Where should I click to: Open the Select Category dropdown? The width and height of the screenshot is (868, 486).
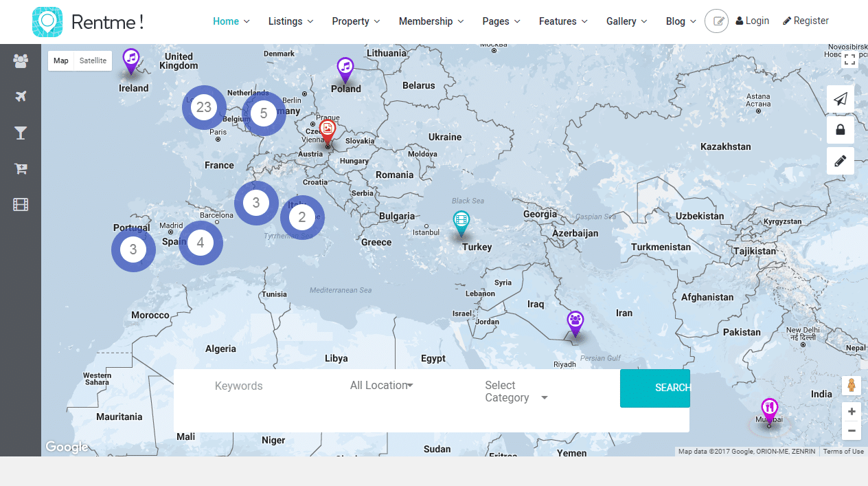pos(516,392)
